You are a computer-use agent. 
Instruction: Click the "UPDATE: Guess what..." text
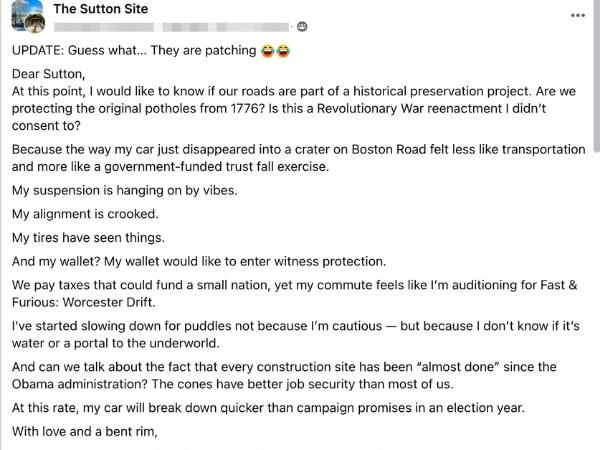[x=130, y=50]
